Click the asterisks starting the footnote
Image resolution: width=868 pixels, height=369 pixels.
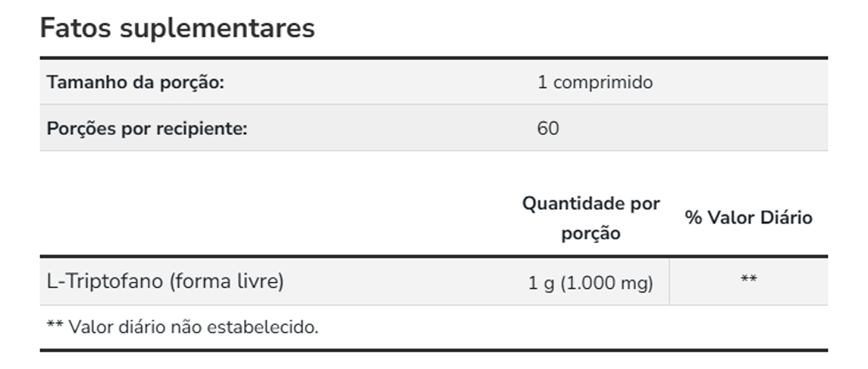[x=55, y=327]
